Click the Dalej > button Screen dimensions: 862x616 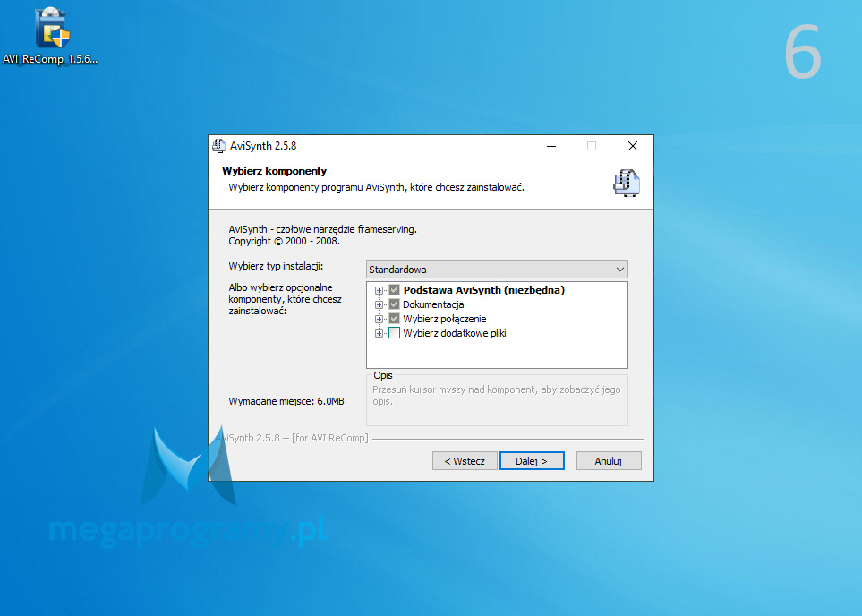(x=532, y=461)
